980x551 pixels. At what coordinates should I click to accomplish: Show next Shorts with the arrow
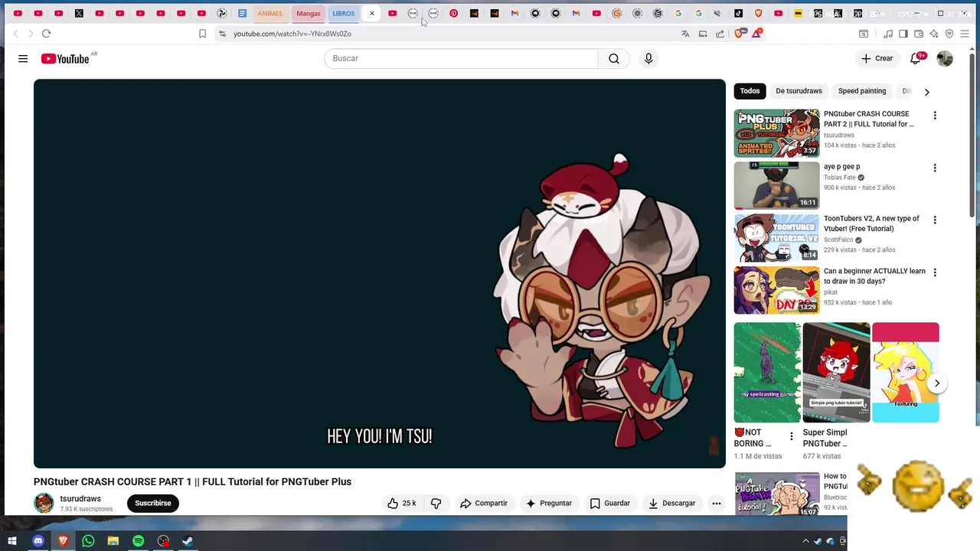[x=936, y=383]
